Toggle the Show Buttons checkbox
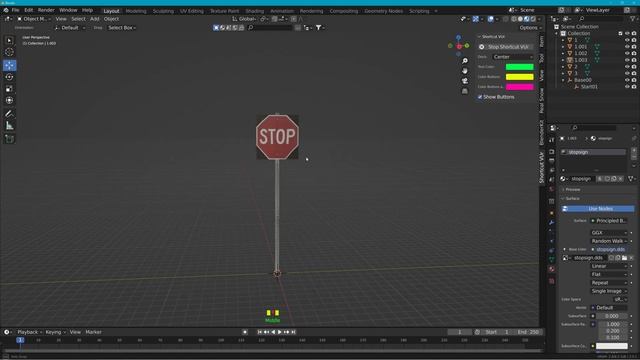The width and height of the screenshot is (640, 360). tap(480, 97)
